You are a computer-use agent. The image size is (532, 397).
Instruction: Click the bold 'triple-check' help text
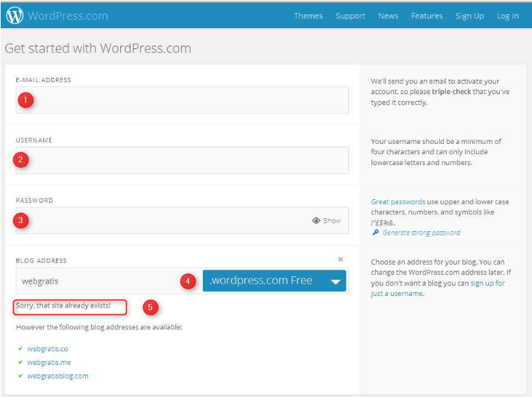pos(451,92)
